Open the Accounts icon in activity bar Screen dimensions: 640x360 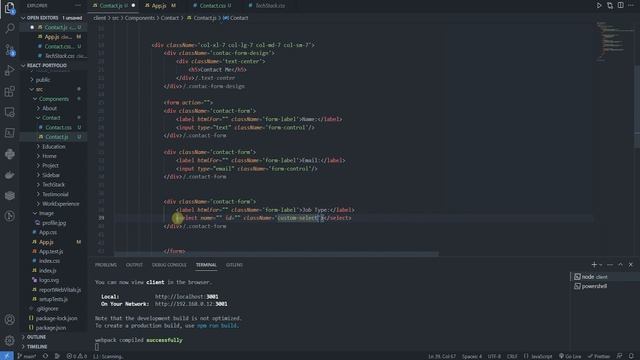9,320
